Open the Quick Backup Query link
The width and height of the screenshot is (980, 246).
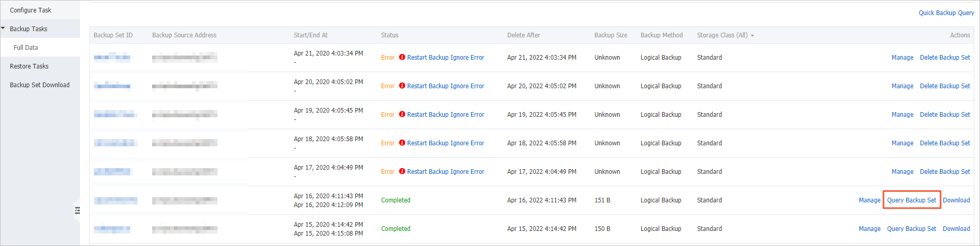coord(946,13)
